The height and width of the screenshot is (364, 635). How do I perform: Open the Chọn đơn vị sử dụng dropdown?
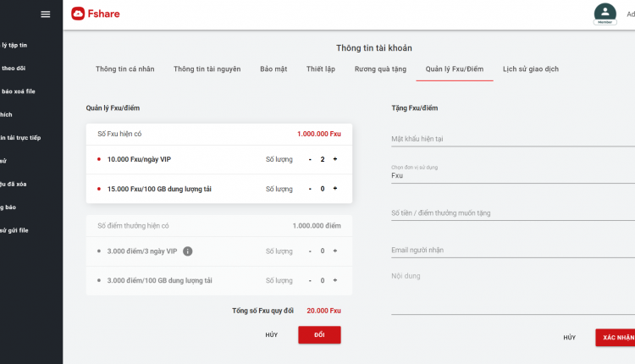(513, 174)
